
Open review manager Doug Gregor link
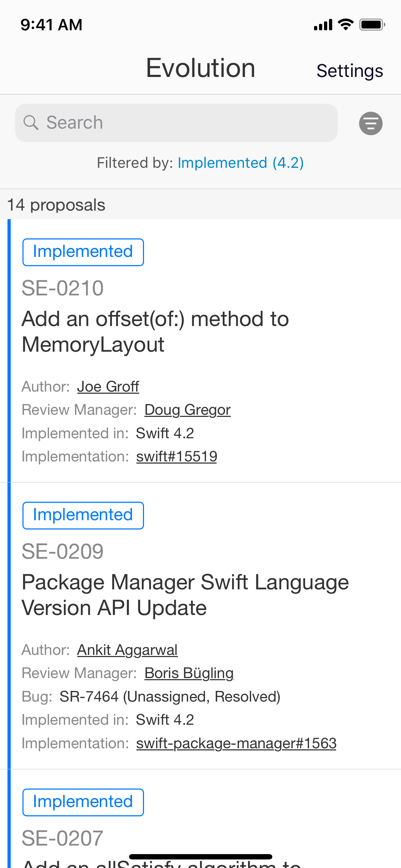(x=187, y=410)
